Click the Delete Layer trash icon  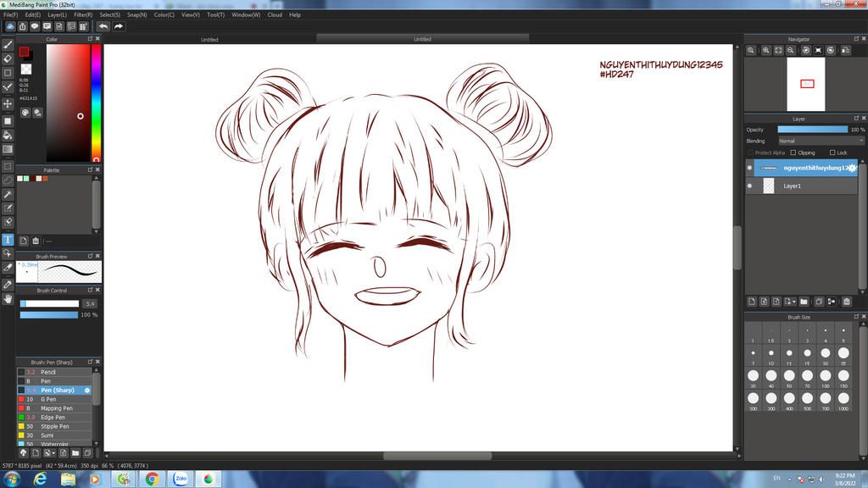pyautogui.click(x=847, y=302)
